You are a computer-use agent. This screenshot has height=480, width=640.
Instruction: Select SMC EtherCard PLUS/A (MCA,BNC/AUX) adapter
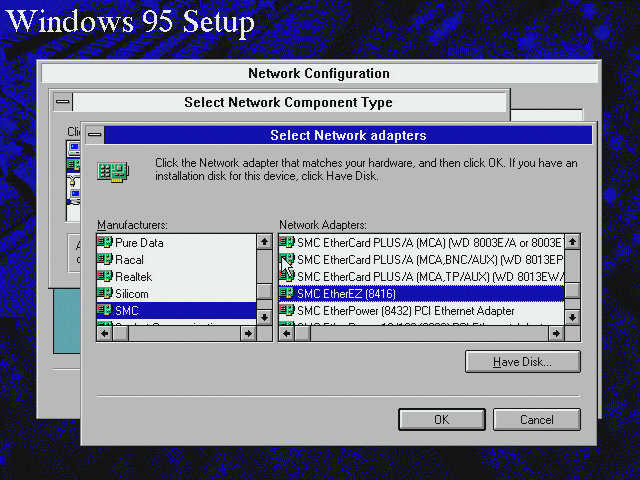point(422,260)
